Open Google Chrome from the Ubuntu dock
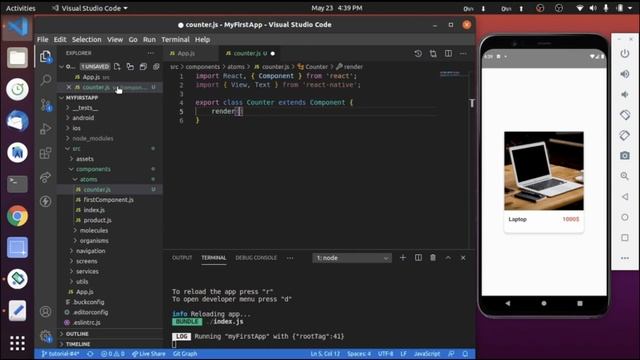This screenshot has height=360, width=640. pos(17,216)
